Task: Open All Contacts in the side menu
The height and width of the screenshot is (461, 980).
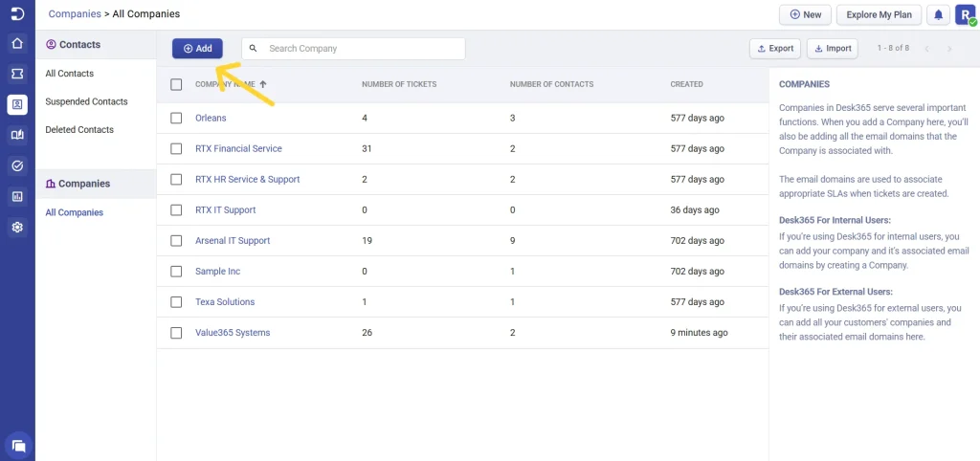Action: (x=69, y=73)
